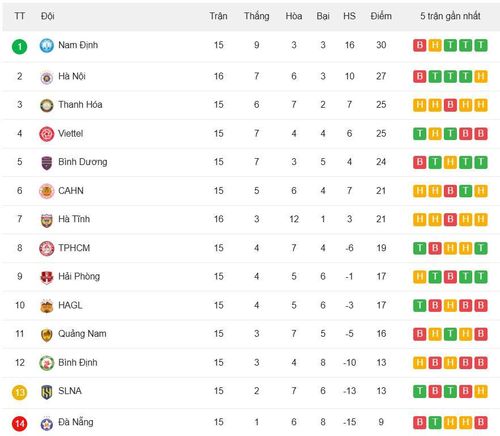Click Nam Định's first red B result
The image size is (500, 436).
[420, 45]
